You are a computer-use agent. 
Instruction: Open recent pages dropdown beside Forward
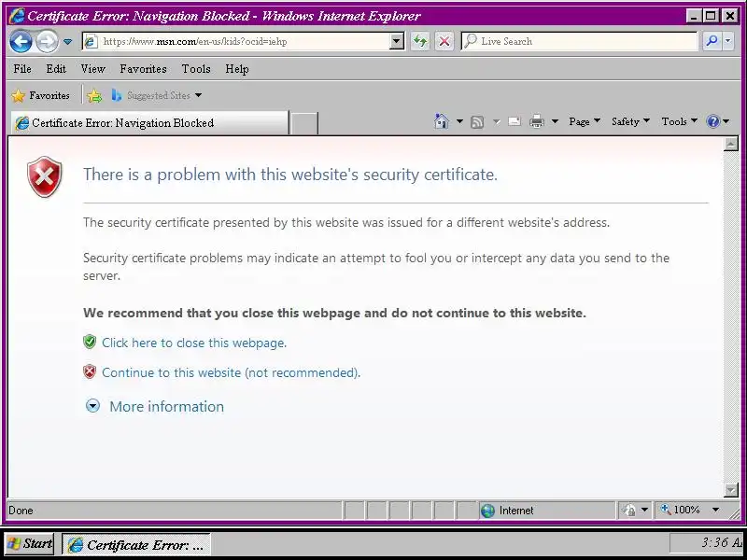(67, 42)
